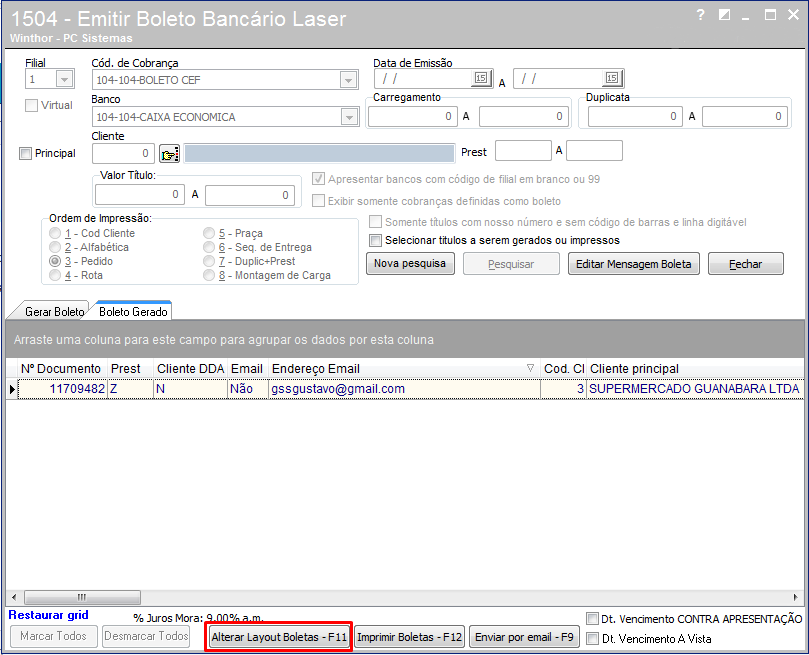Open calendar for start Data de Emissão
The height and width of the screenshot is (655, 809).
point(481,78)
